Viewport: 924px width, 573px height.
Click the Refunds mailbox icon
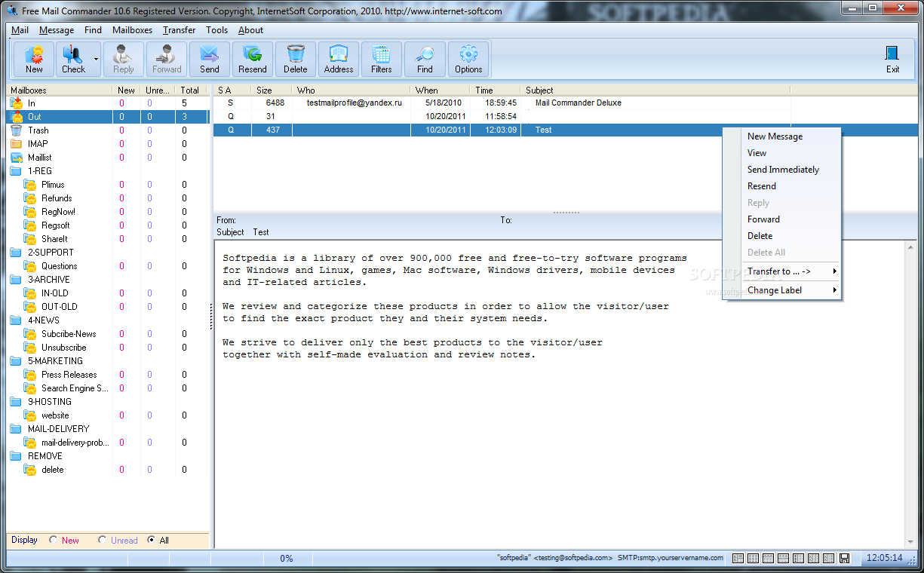30,198
